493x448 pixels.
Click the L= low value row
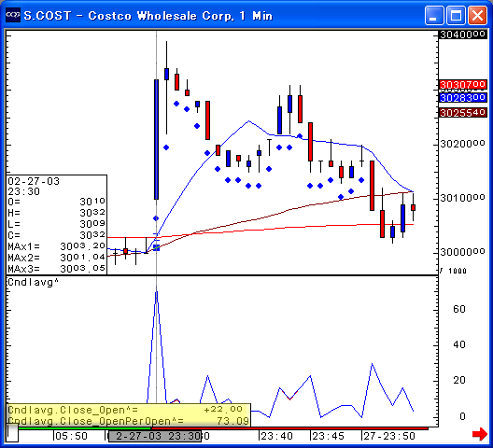(57, 224)
